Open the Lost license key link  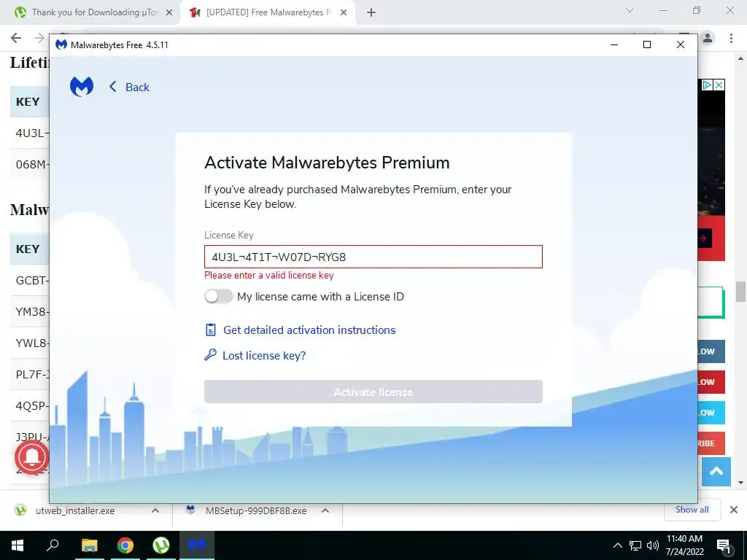click(264, 355)
